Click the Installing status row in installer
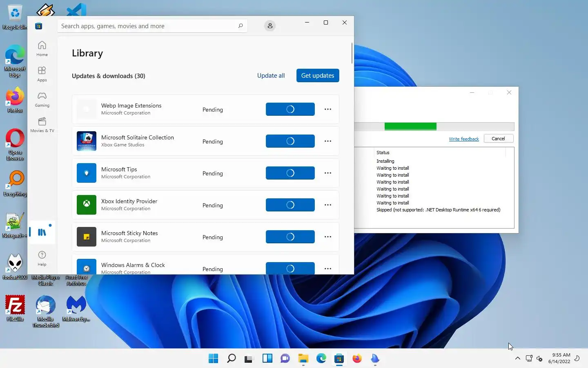Screen dimensions: 588x368 [385, 161]
